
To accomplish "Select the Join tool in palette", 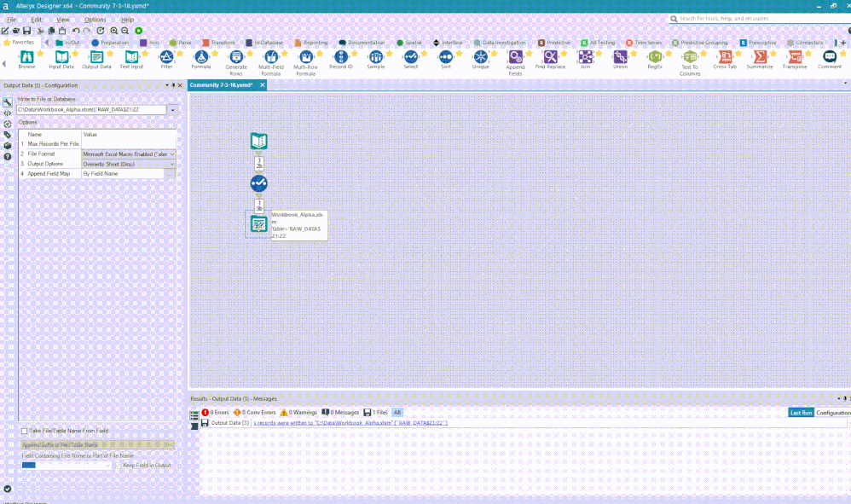I will tap(585, 60).
